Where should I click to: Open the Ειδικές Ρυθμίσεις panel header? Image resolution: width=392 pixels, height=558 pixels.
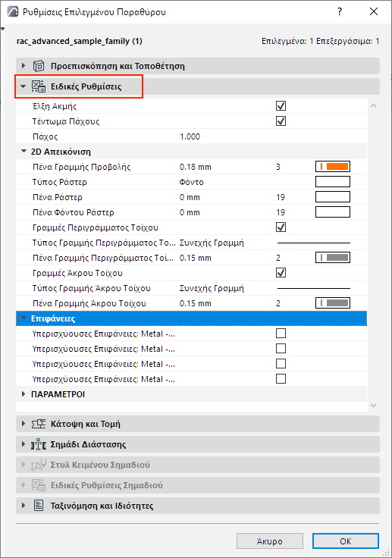pos(198,86)
